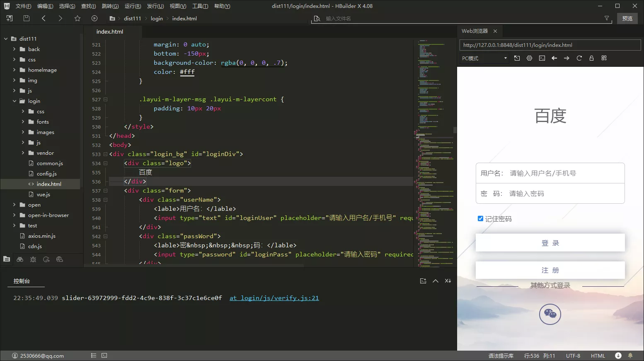Screen dimensions: 644x361
Task: Click the download arrow icon in status bar
Action: 618,356
